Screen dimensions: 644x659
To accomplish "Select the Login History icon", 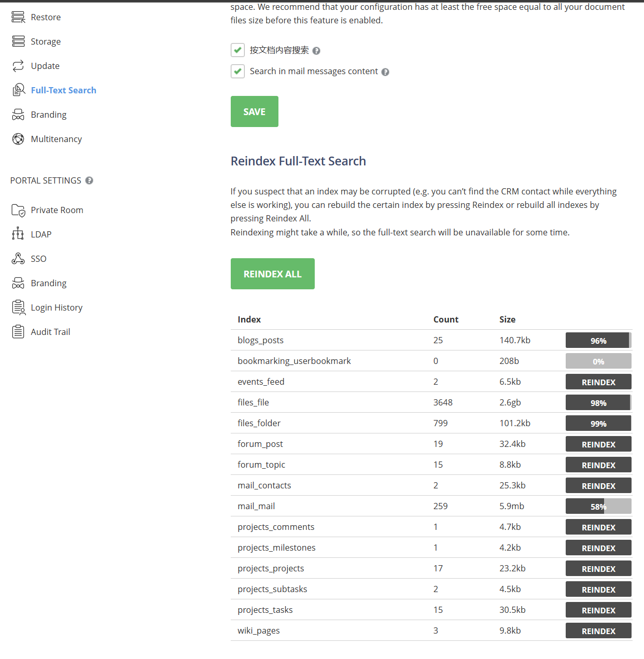I will click(18, 307).
